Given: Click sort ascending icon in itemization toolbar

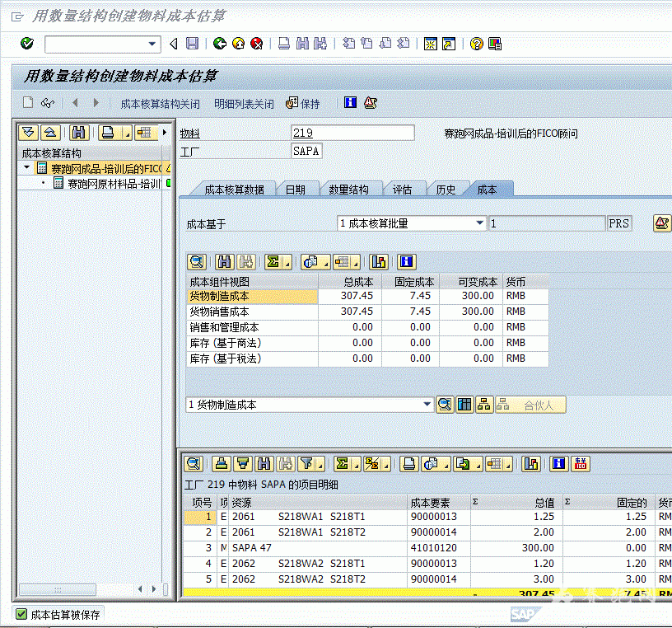Looking at the screenshot, I should [222, 464].
